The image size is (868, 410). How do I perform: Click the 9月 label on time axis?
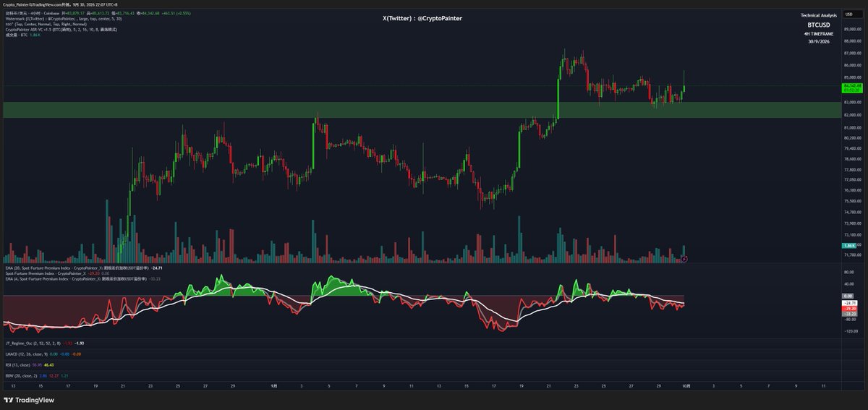coord(273,387)
